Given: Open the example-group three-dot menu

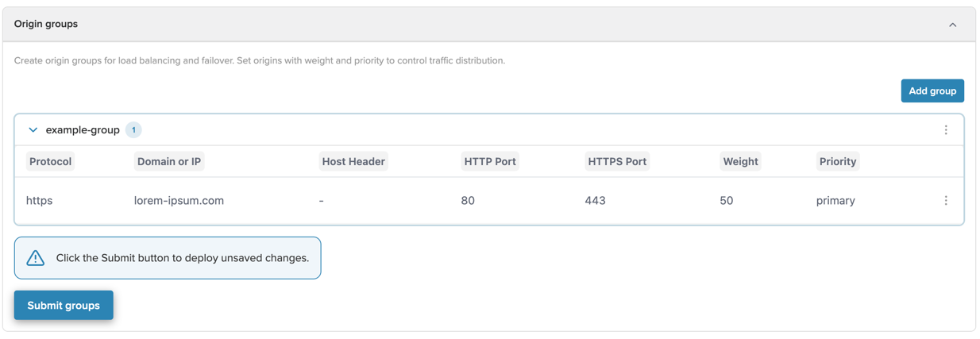Looking at the screenshot, I should pyautogui.click(x=945, y=130).
